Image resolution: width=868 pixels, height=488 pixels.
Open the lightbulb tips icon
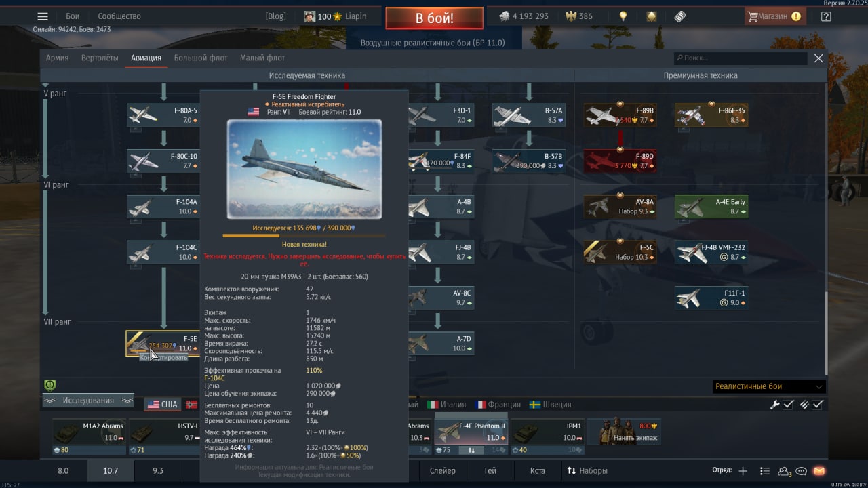[623, 16]
